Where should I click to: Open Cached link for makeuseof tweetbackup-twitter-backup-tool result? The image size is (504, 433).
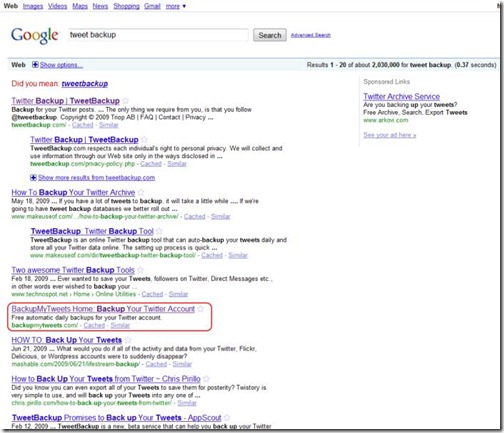pyautogui.click(x=212, y=255)
